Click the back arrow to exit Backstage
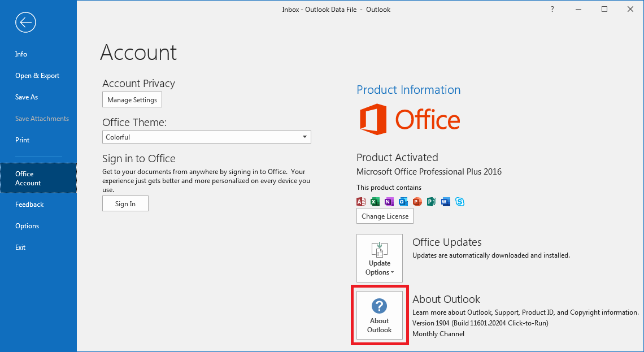The width and height of the screenshot is (644, 352). 26,23
